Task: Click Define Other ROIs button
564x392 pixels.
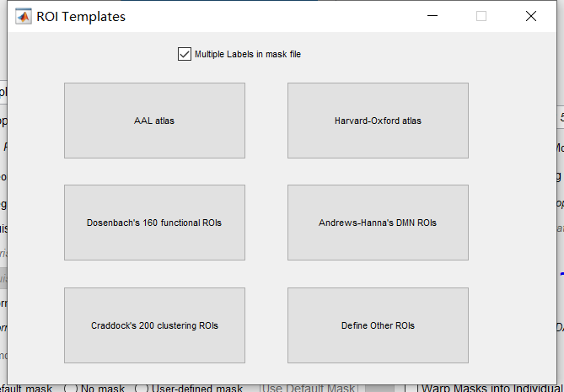Action: click(378, 325)
